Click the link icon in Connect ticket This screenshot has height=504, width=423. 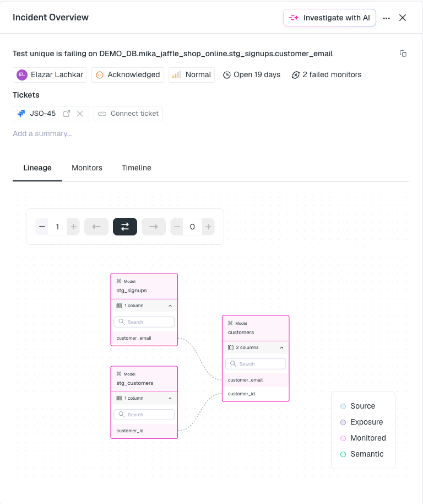point(102,114)
